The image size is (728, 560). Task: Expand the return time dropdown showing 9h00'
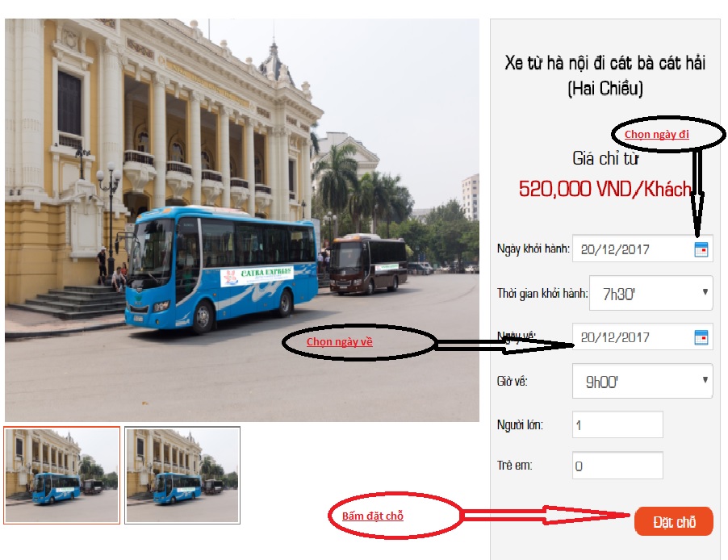pyautogui.click(x=642, y=381)
